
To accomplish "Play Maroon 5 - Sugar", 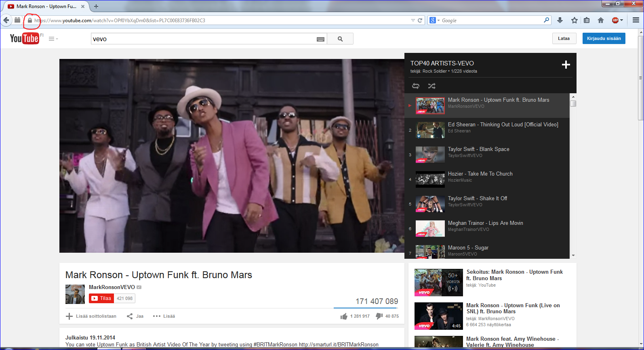I will click(x=487, y=250).
